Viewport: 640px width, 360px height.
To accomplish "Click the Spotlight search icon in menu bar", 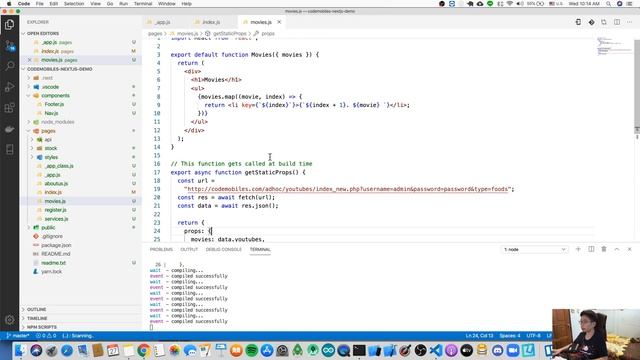I will pyautogui.click(x=608, y=4).
